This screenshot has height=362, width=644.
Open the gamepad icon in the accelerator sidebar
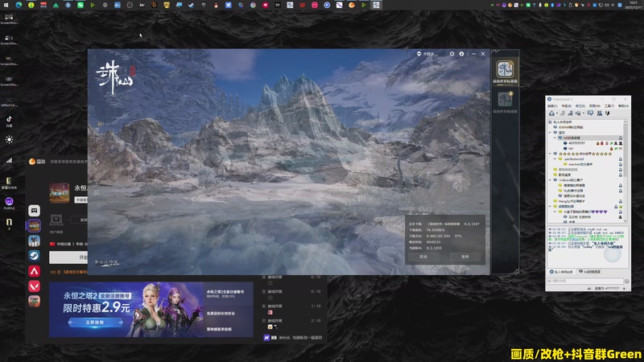click(x=34, y=211)
